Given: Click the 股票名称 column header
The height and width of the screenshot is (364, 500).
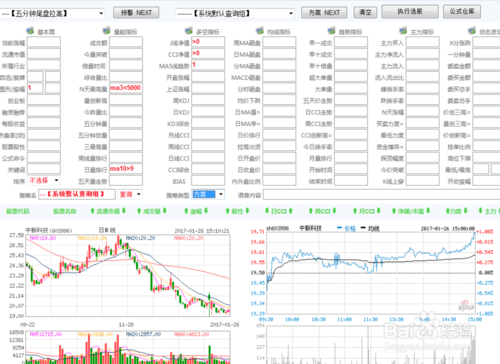Looking at the screenshot, I should click(65, 211).
